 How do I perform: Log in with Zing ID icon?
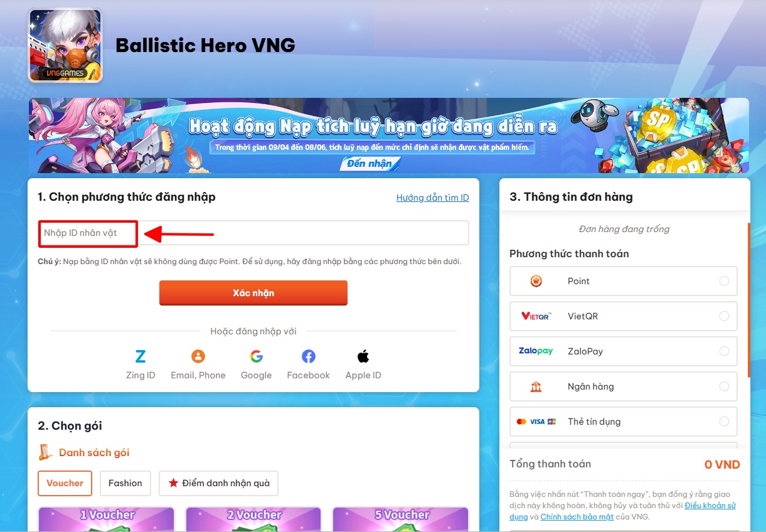pos(141,357)
